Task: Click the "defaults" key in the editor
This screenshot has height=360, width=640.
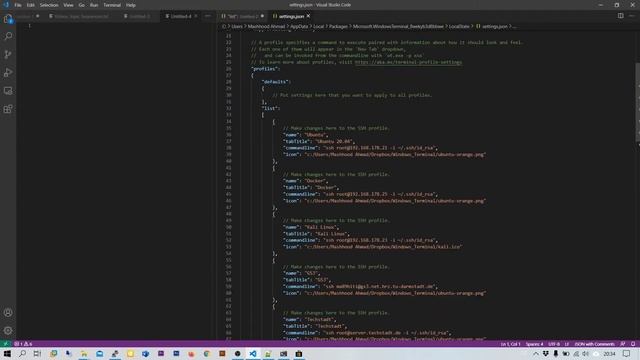Action: [x=275, y=82]
